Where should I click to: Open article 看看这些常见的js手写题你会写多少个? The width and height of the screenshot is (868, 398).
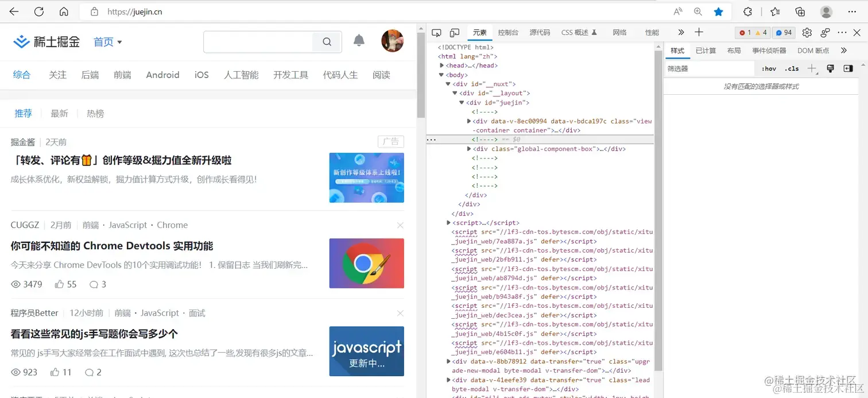click(94, 334)
